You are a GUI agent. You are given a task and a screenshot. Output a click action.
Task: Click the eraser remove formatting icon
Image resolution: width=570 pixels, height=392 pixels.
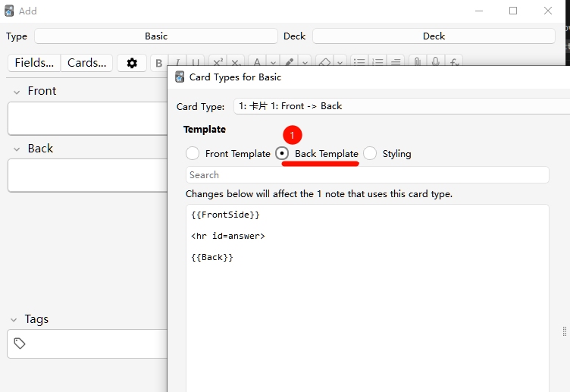click(x=324, y=61)
